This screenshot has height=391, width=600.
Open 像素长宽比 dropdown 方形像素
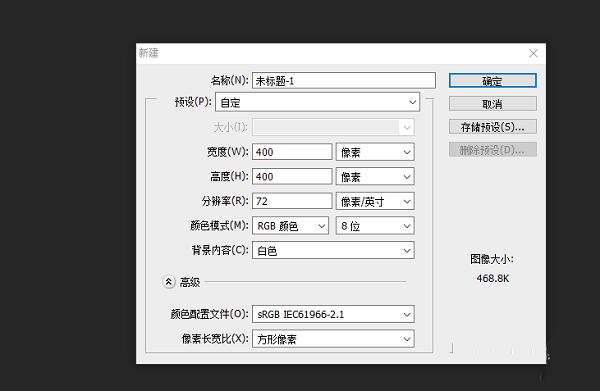point(333,339)
